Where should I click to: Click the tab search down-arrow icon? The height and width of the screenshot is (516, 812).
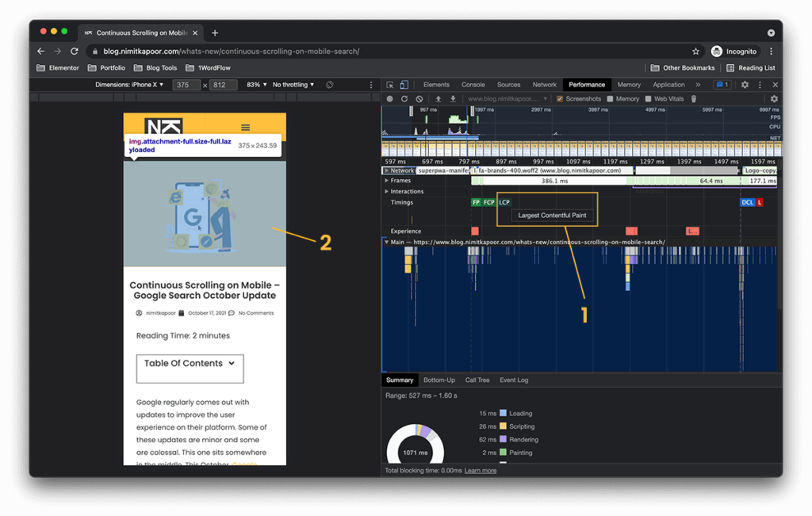point(771,32)
